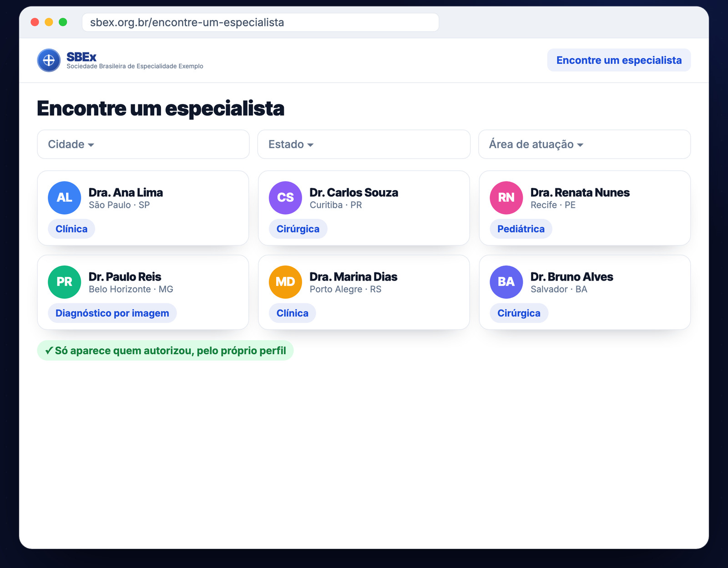Expand the Área de atuação dropdown

coord(585,144)
